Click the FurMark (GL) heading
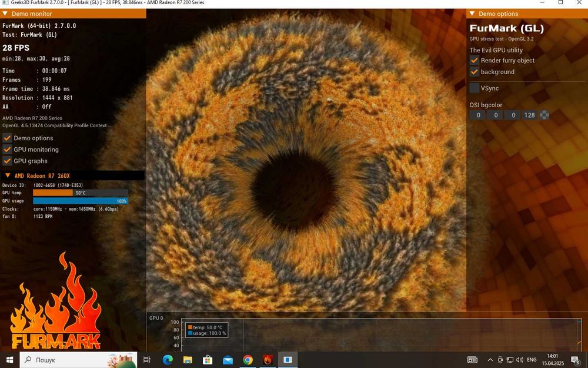This screenshot has width=588, height=368. tap(507, 28)
